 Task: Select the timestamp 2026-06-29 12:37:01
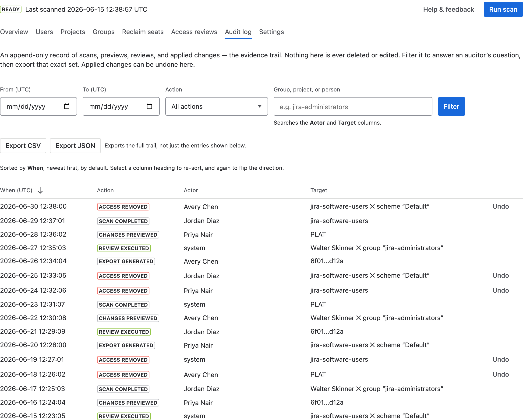[x=32, y=221]
